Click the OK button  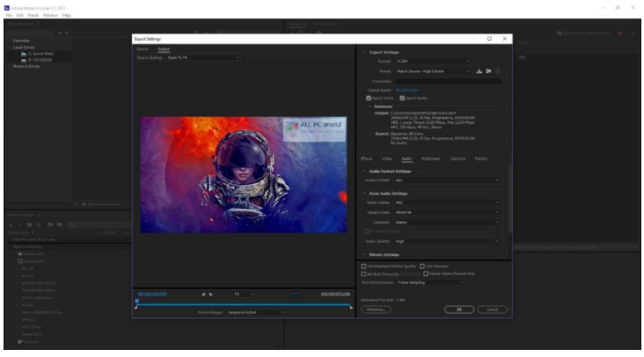coord(459,310)
